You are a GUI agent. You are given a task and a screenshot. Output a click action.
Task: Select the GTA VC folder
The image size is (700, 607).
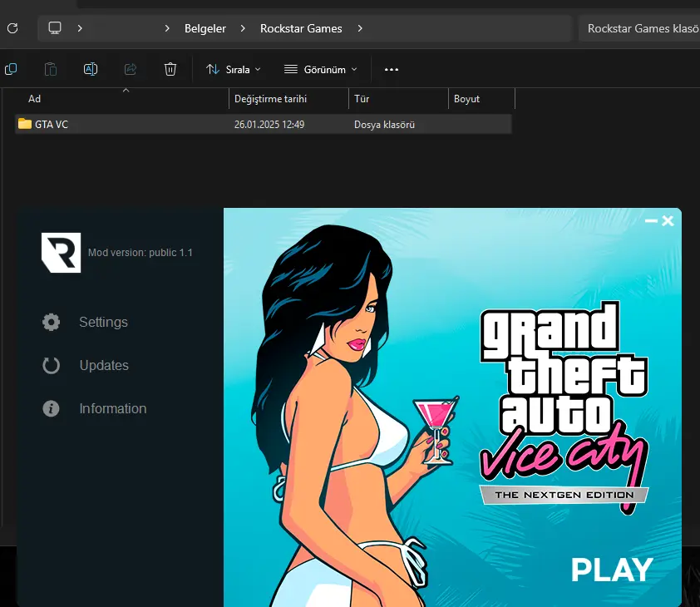pyautogui.click(x=264, y=124)
